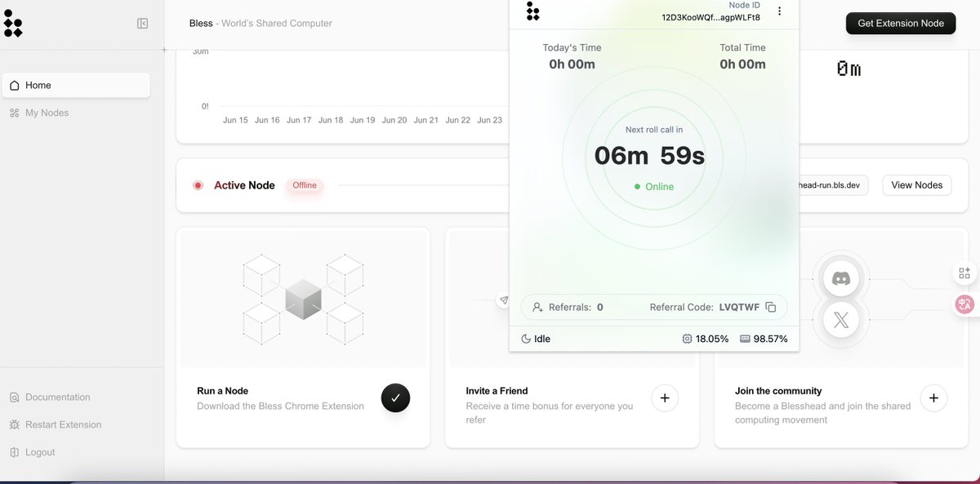Click the Referrals person icon
The width and height of the screenshot is (980, 484).
pos(537,308)
